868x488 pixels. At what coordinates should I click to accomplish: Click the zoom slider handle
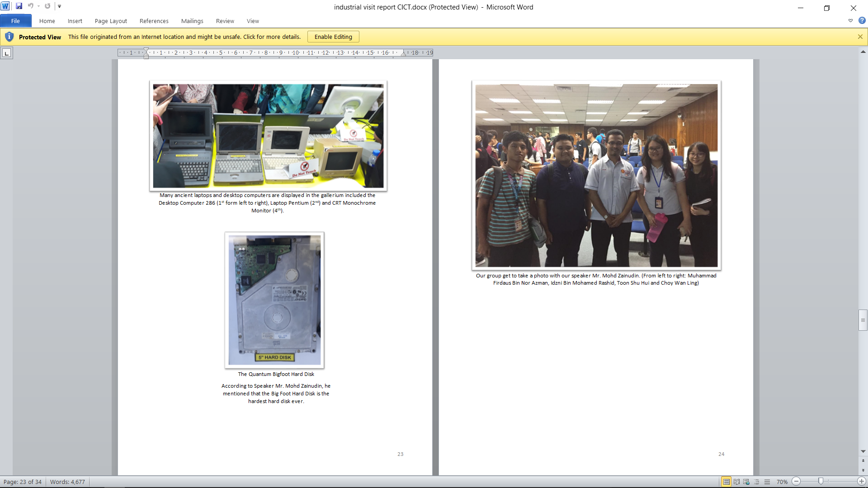(821, 482)
